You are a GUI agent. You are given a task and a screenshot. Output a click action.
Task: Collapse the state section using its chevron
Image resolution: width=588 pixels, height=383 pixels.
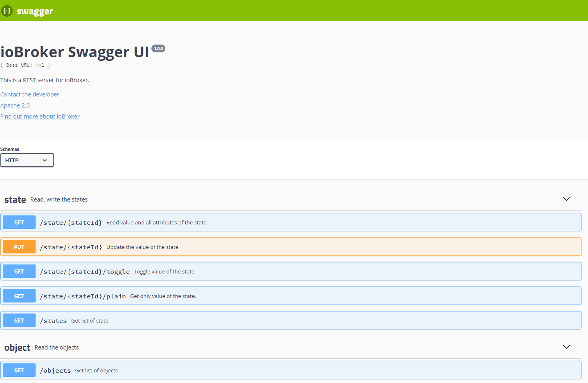click(x=566, y=199)
